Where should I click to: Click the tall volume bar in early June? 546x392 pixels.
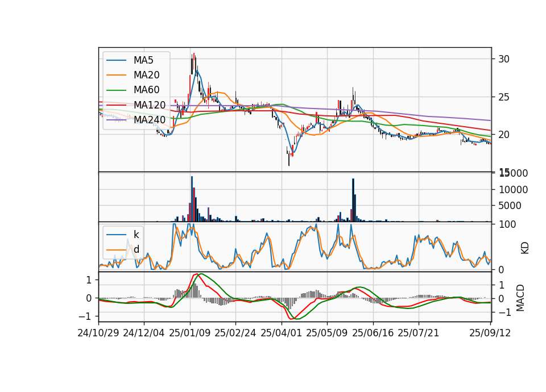353,200
